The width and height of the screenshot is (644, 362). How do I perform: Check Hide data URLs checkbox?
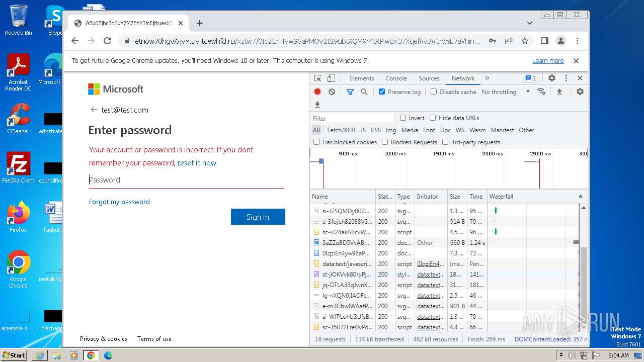pos(433,118)
